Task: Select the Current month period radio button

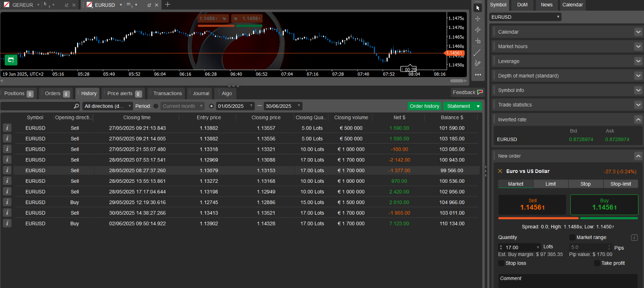Action: [x=156, y=106]
